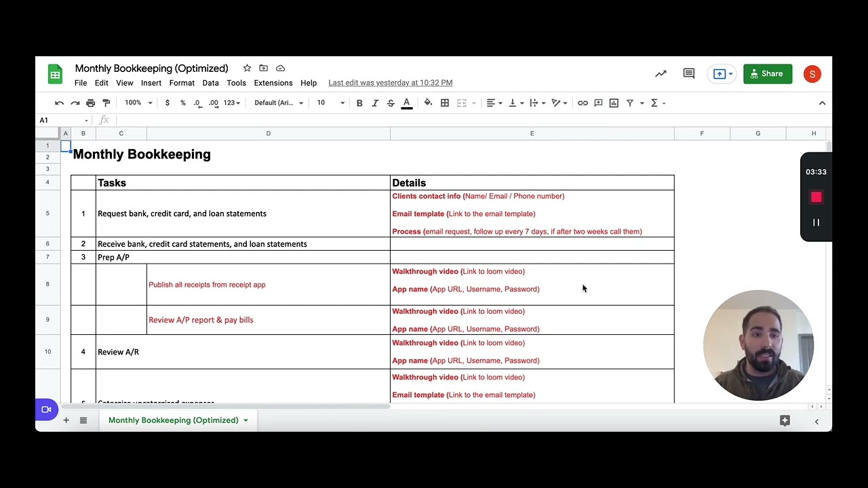Open the text color picker
This screenshot has width=868, height=488.
407,103
